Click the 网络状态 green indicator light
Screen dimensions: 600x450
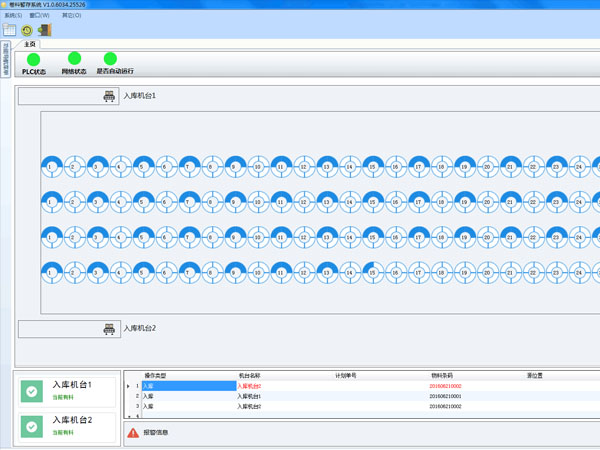point(74,59)
